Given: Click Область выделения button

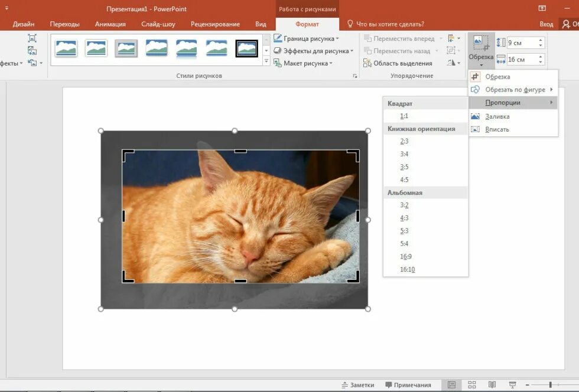Looking at the screenshot, I should pyautogui.click(x=398, y=63).
